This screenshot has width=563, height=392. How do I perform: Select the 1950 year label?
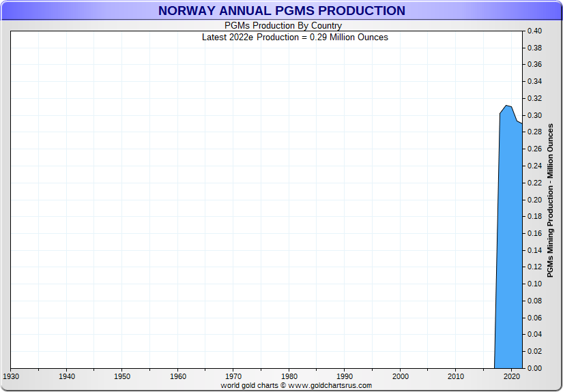click(122, 376)
